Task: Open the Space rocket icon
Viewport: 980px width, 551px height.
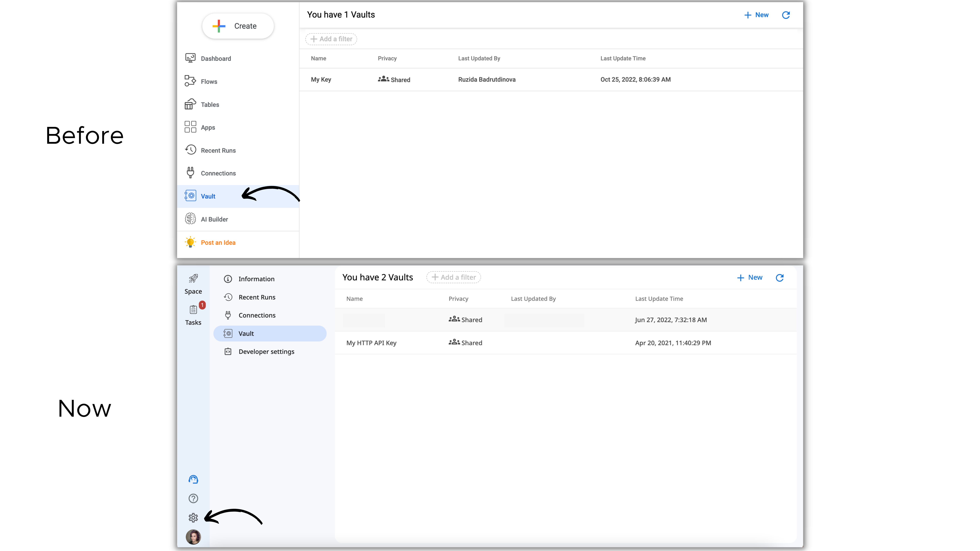Action: coord(193,284)
